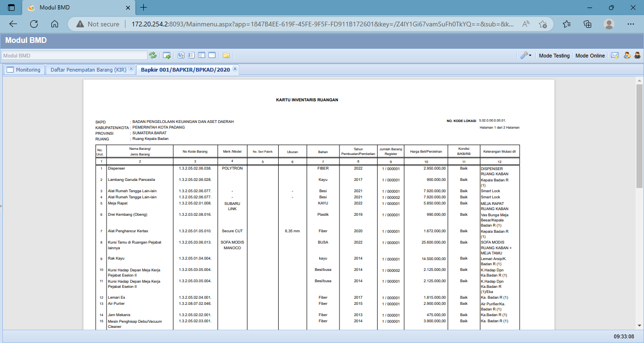Click Lambang Garuda Pancasila row name

coord(132,180)
